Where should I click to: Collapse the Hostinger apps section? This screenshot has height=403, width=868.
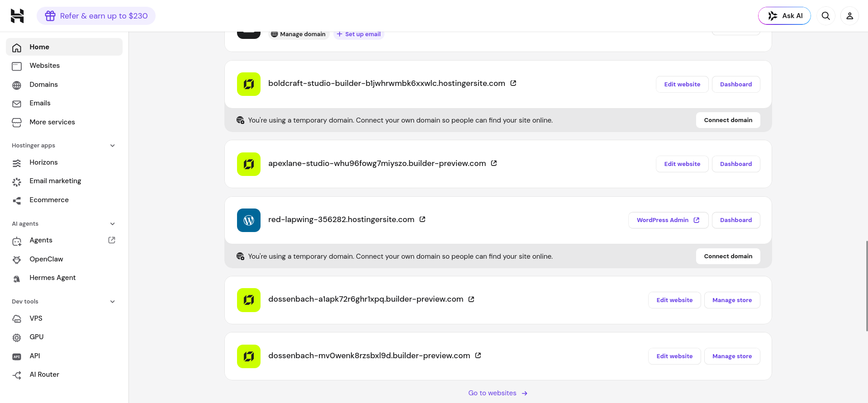[113, 146]
